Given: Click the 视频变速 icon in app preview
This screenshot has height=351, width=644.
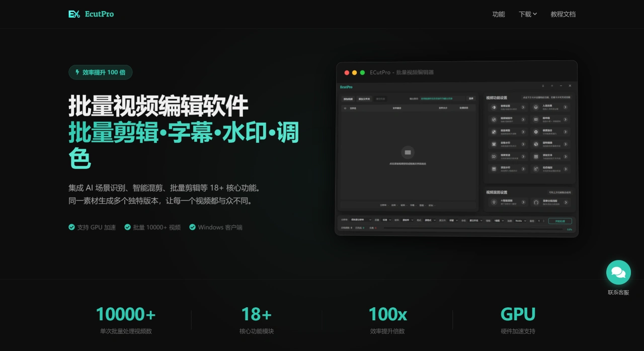Looking at the screenshot, I should pyautogui.click(x=494, y=156).
